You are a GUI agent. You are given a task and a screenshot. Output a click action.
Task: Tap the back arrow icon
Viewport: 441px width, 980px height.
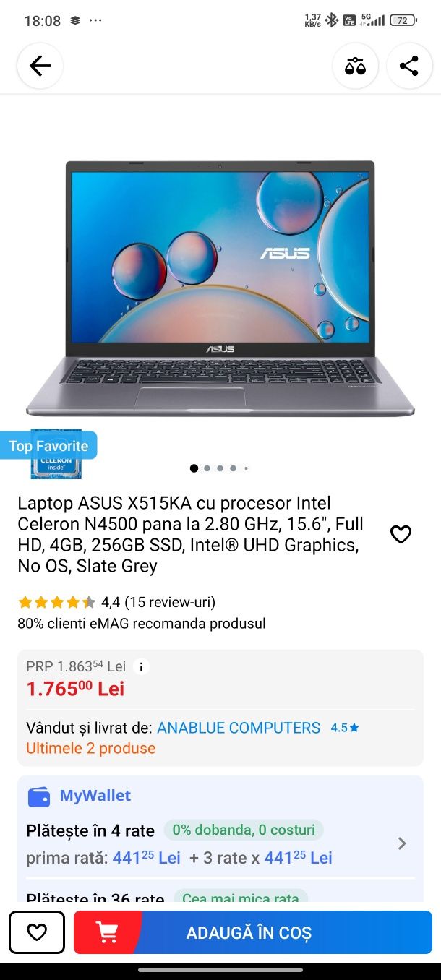[40, 66]
